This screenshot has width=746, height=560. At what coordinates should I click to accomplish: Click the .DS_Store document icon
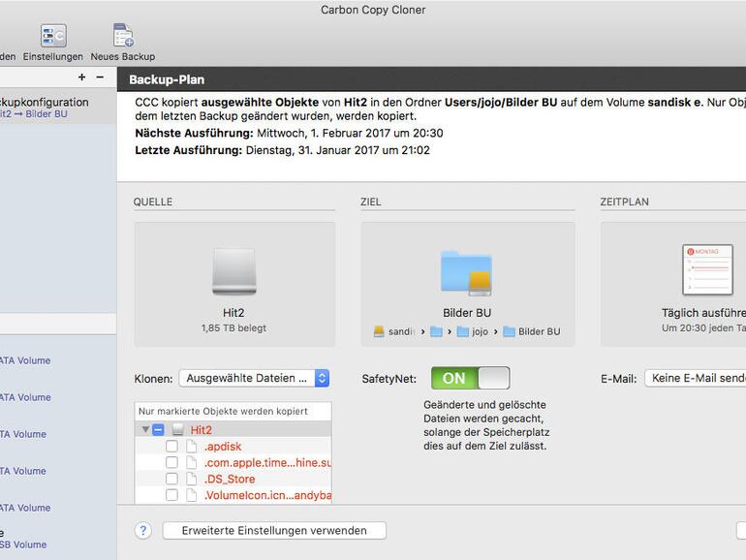point(191,479)
